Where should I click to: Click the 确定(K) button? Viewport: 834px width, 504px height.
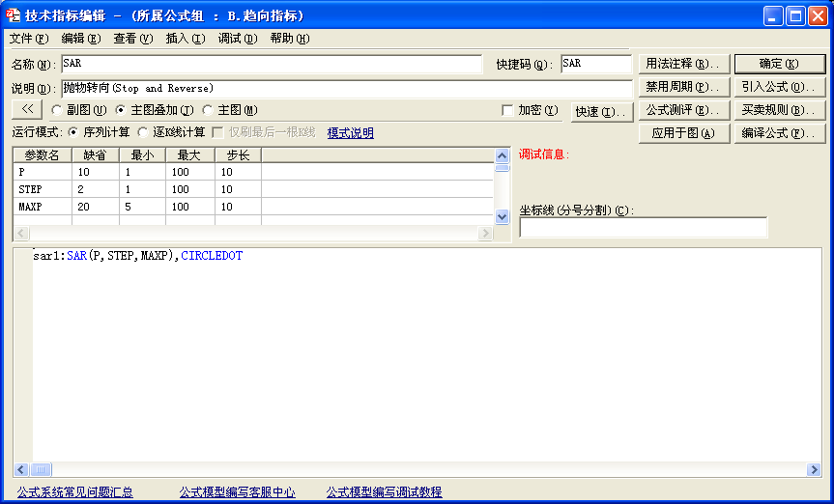(x=780, y=64)
